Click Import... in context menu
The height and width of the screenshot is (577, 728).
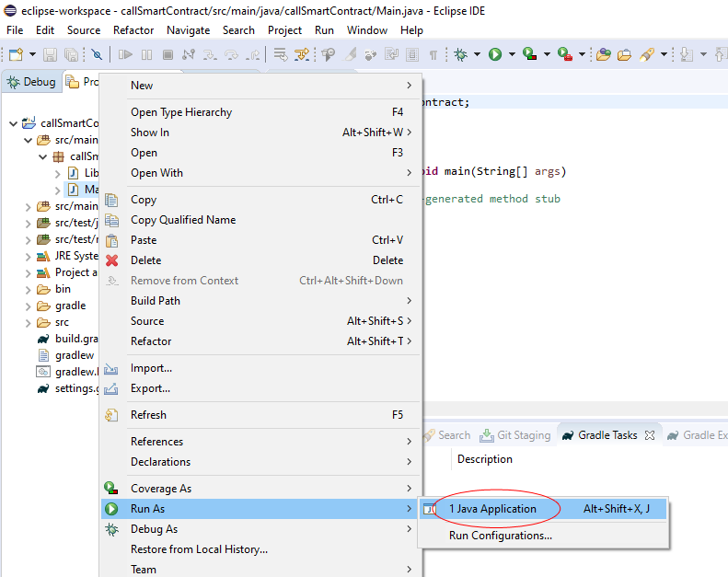click(260, 368)
